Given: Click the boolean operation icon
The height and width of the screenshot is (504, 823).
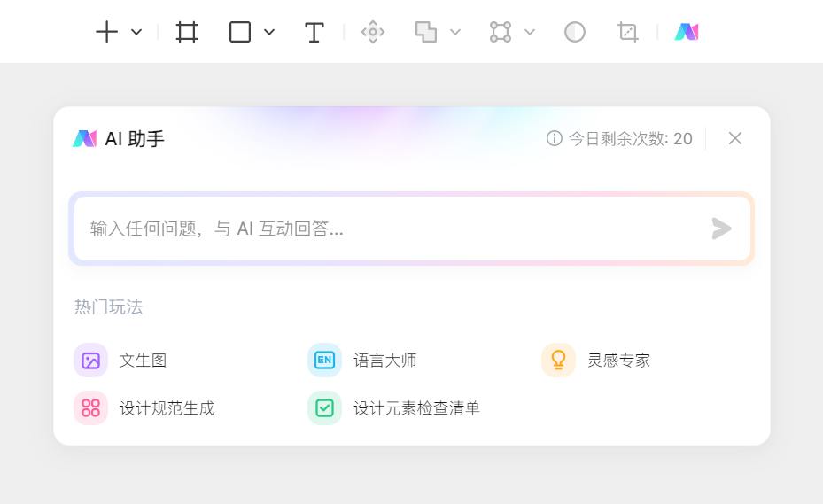Looking at the screenshot, I should coord(426,32).
